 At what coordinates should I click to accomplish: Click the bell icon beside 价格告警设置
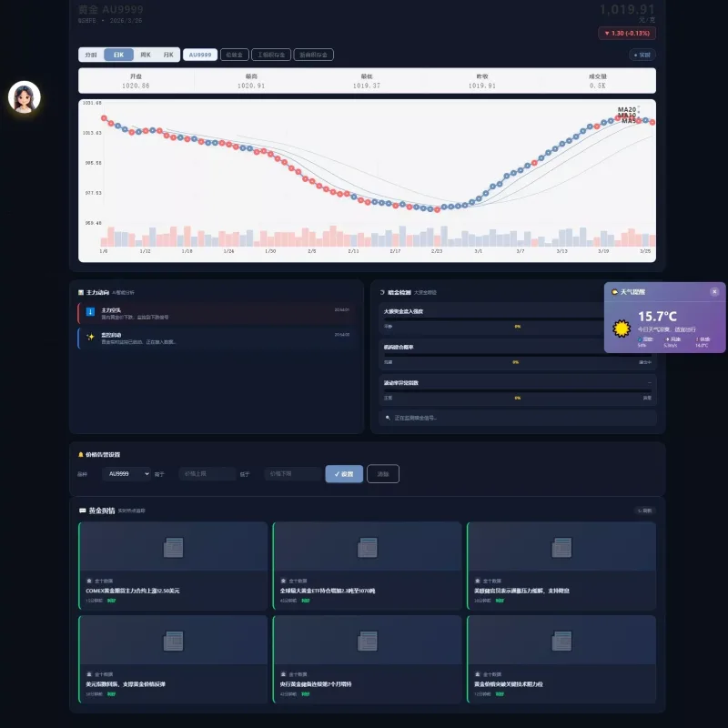click(x=81, y=454)
